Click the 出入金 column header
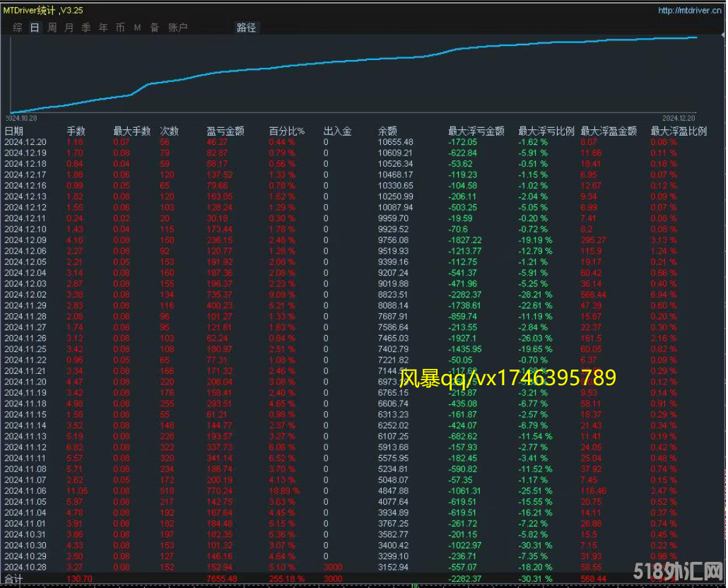728x588 pixels. point(338,131)
